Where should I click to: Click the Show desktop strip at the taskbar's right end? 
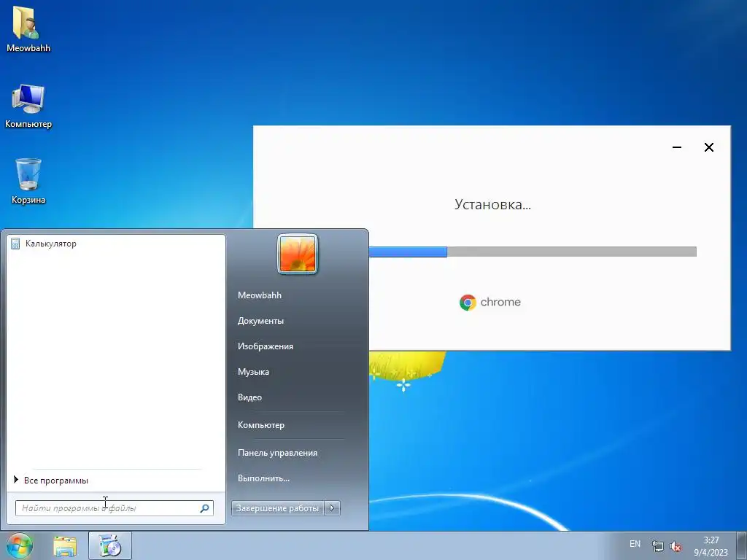pos(741,545)
